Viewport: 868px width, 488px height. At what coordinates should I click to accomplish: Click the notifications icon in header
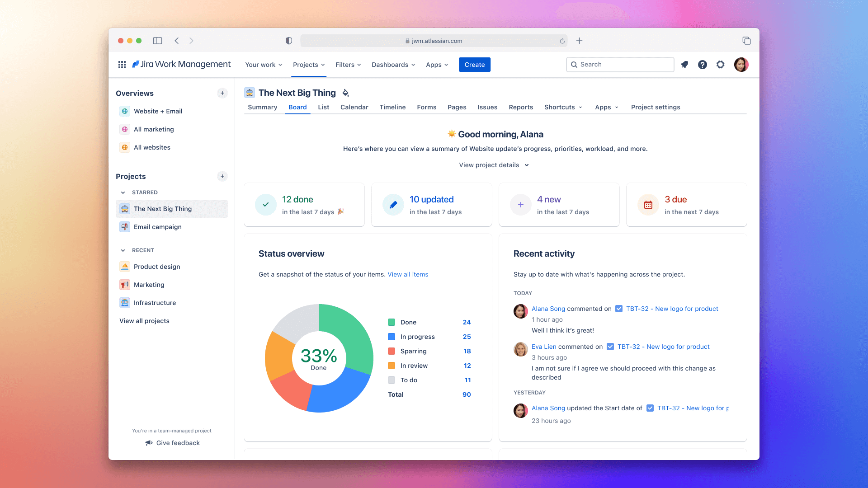tap(684, 65)
